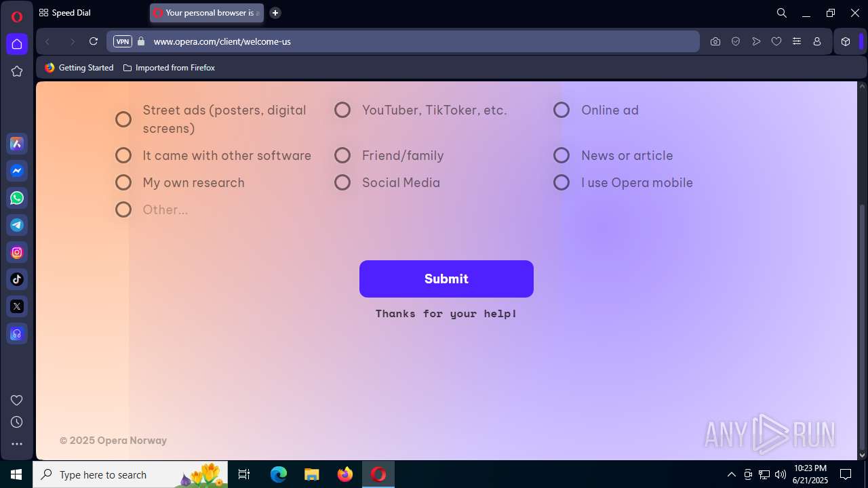The height and width of the screenshot is (488, 868).
Task: Select I use Opera mobile option
Action: tap(561, 182)
